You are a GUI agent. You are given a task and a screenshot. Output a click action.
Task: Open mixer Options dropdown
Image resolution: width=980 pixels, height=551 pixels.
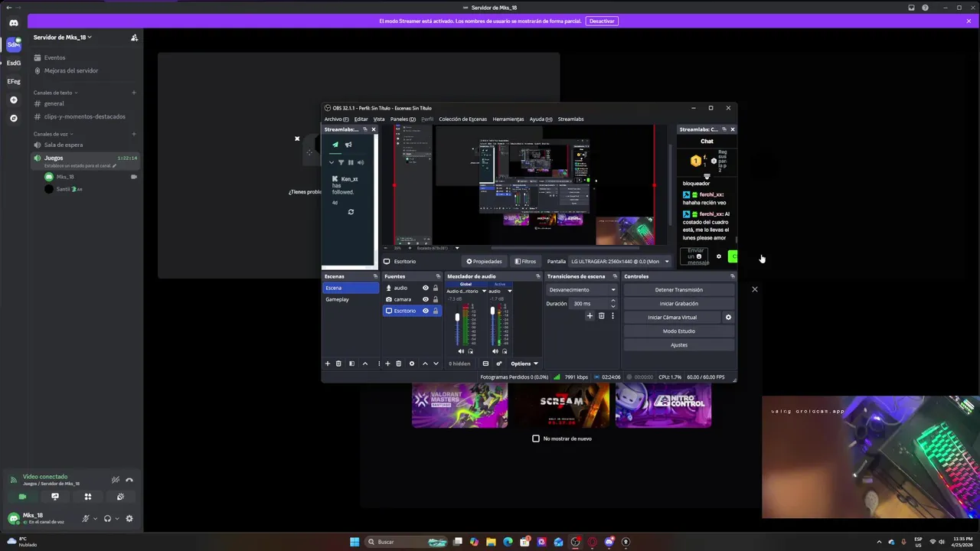pyautogui.click(x=524, y=364)
